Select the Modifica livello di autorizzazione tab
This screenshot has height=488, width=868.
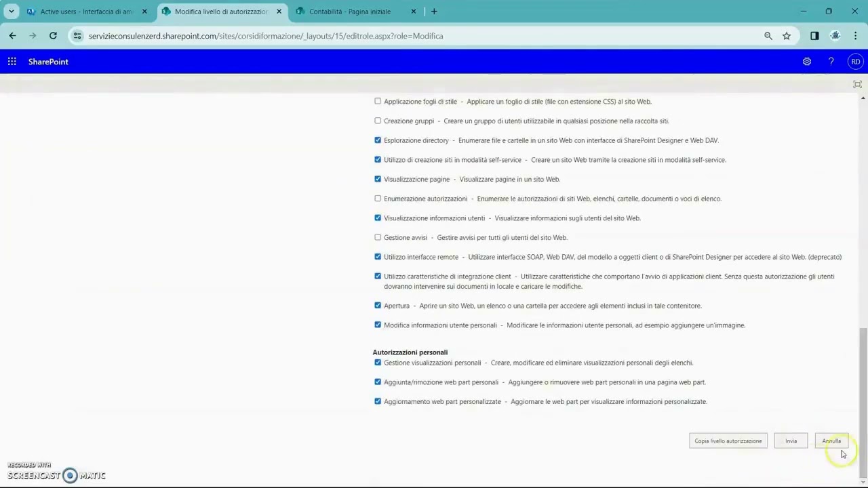221,12
